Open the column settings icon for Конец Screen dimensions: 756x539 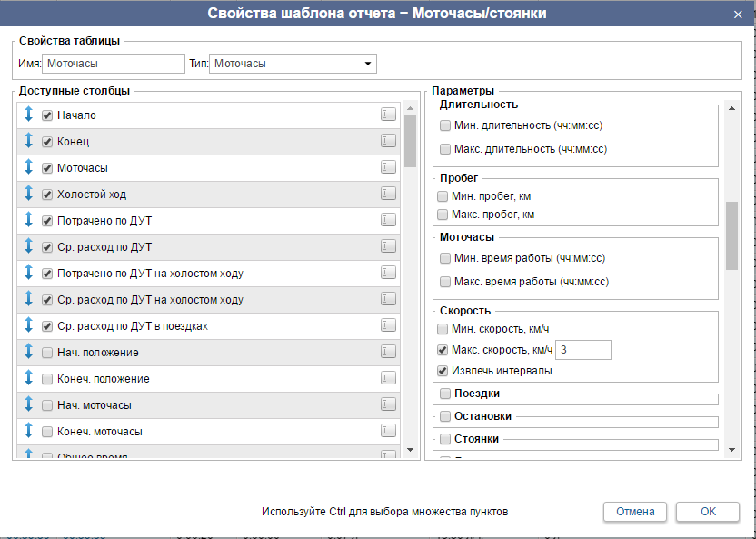click(388, 141)
